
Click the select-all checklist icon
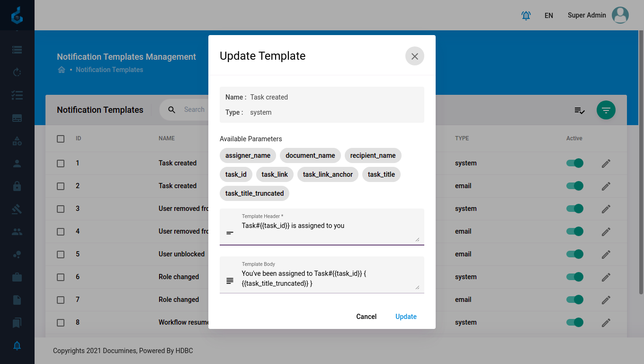(579, 110)
